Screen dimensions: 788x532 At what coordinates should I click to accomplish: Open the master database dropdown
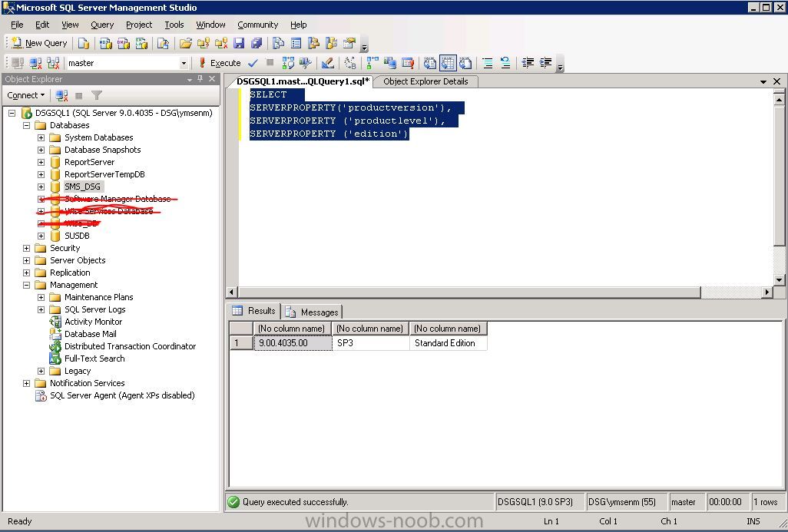184,63
